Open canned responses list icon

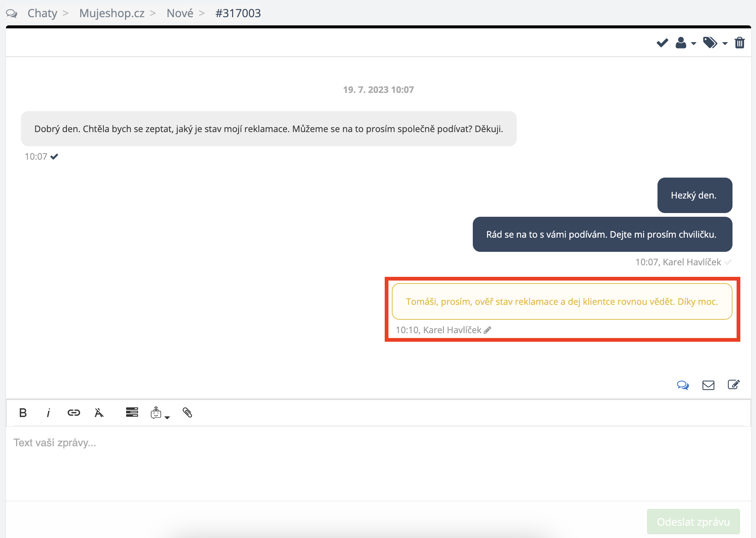(132, 412)
